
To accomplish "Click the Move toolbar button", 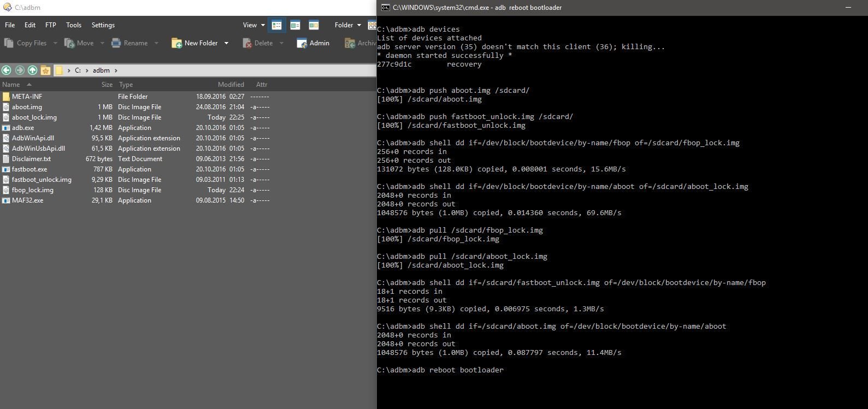I will coord(79,43).
